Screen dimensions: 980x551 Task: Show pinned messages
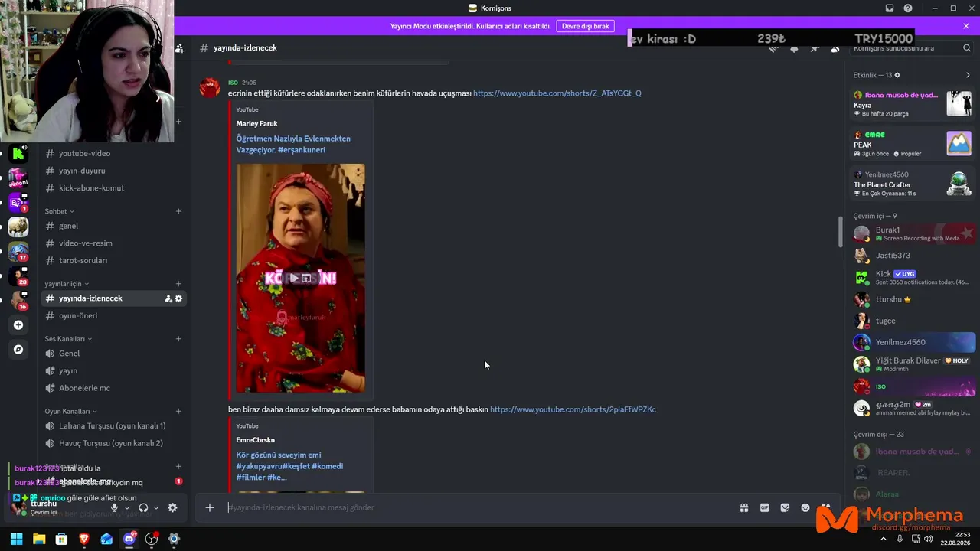point(815,48)
